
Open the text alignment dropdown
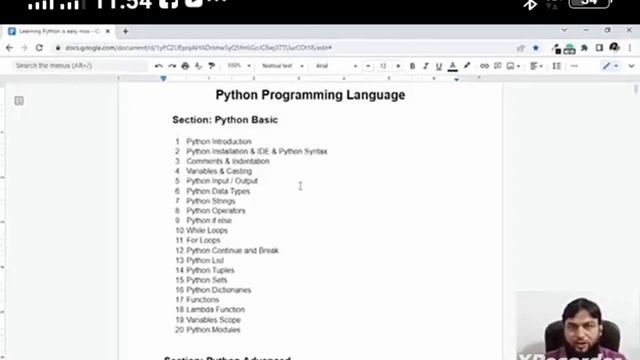point(536,66)
